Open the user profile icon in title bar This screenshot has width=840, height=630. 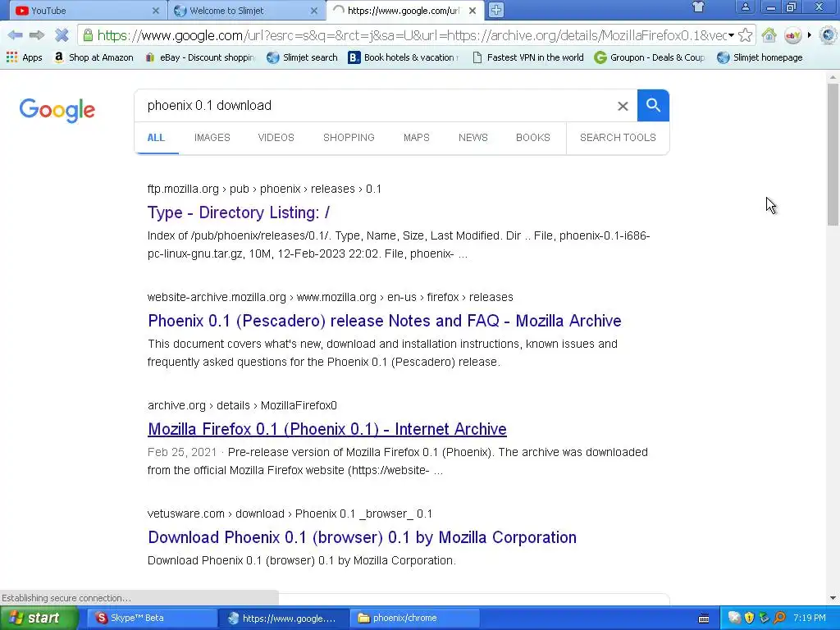(x=745, y=7)
